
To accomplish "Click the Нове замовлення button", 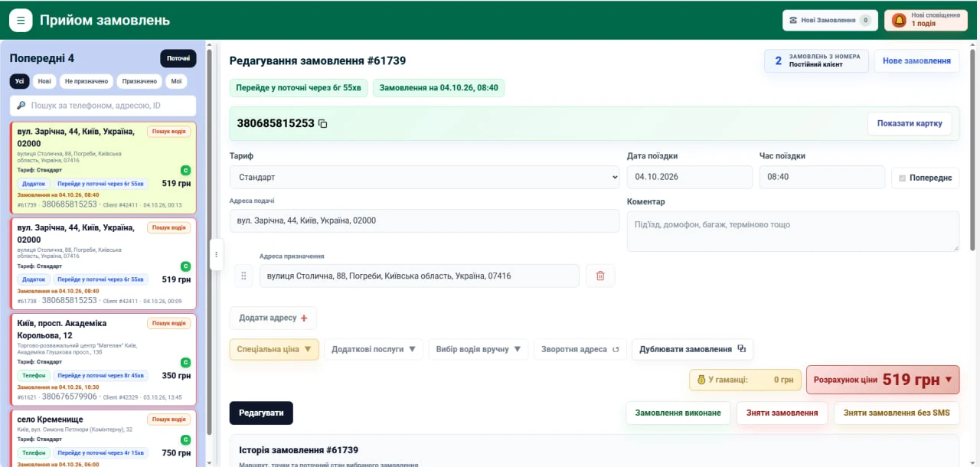I will click(916, 60).
